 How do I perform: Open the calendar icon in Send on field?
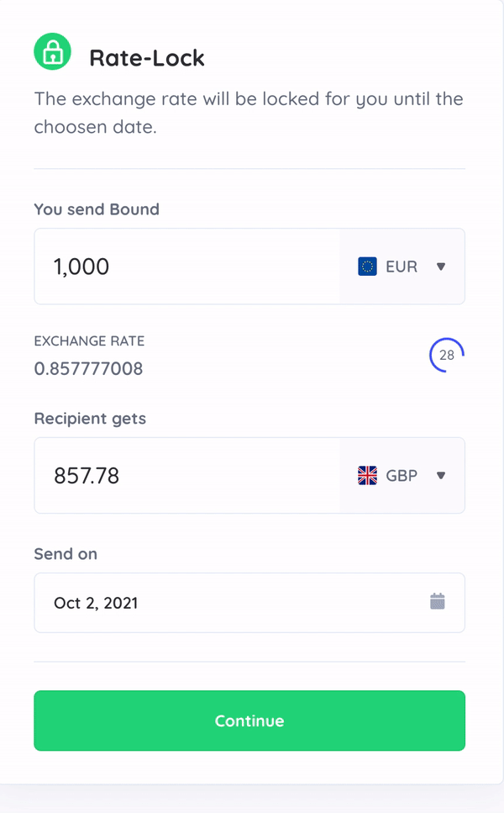[438, 601]
